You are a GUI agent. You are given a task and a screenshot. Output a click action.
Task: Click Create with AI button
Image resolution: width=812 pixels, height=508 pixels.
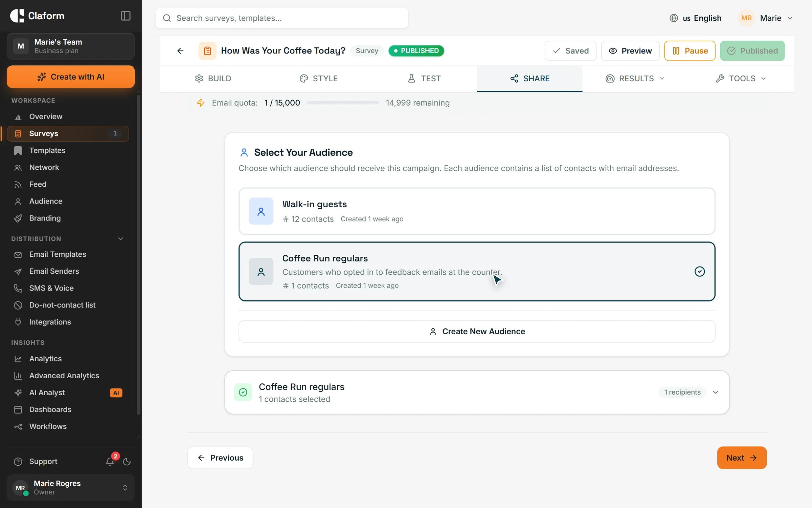tap(71, 77)
